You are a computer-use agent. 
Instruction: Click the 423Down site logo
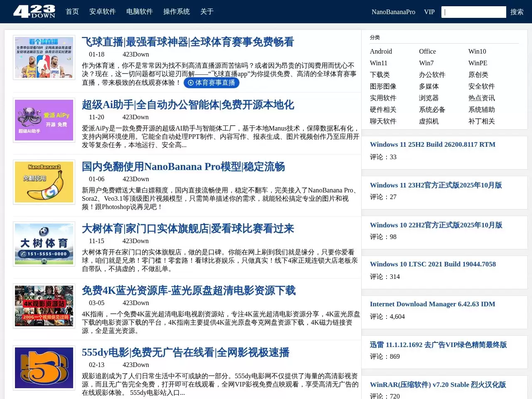(34, 11)
